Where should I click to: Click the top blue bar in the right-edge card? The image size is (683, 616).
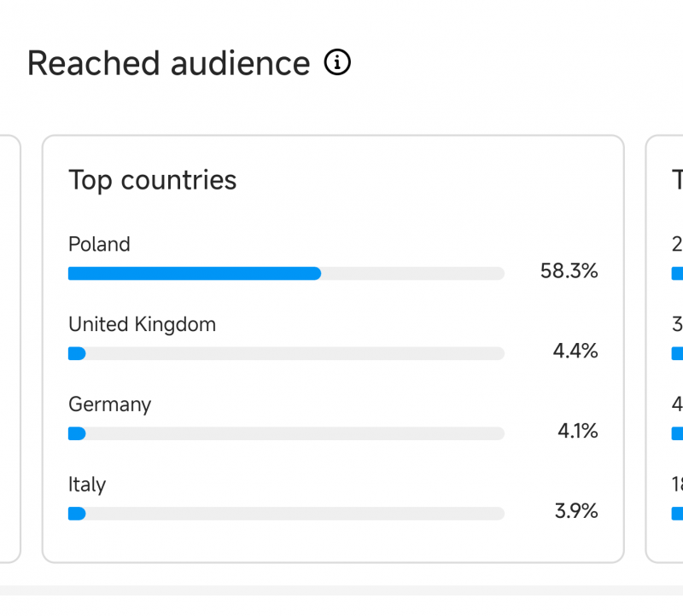click(x=677, y=274)
